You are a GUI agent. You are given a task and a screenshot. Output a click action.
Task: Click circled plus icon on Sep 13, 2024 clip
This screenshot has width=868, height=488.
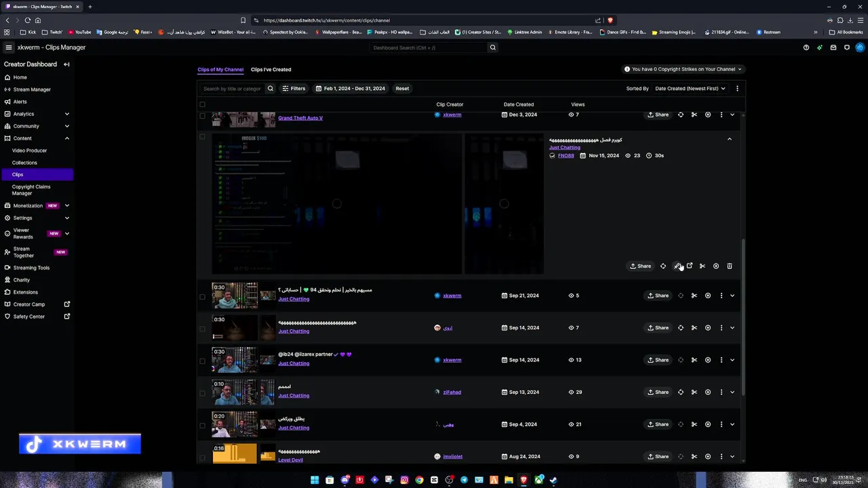tap(707, 392)
